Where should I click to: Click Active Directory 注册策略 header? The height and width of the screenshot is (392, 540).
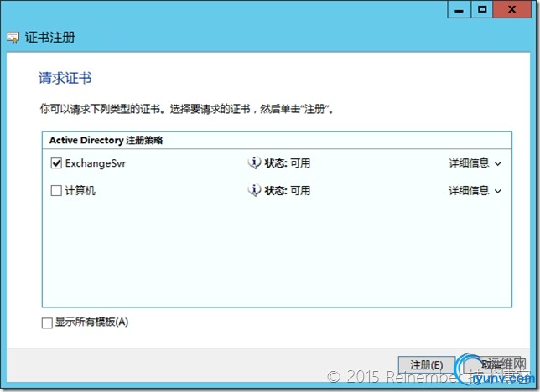[106, 140]
